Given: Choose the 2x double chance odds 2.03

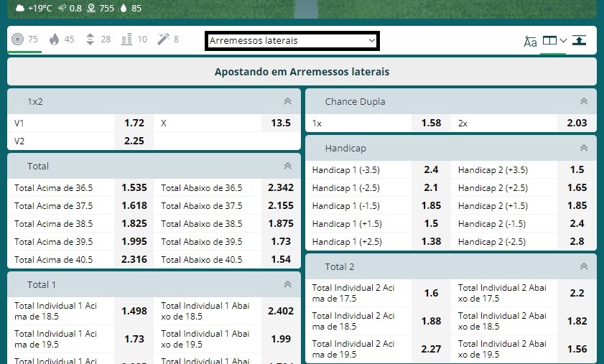Looking at the screenshot, I should click(x=577, y=123).
